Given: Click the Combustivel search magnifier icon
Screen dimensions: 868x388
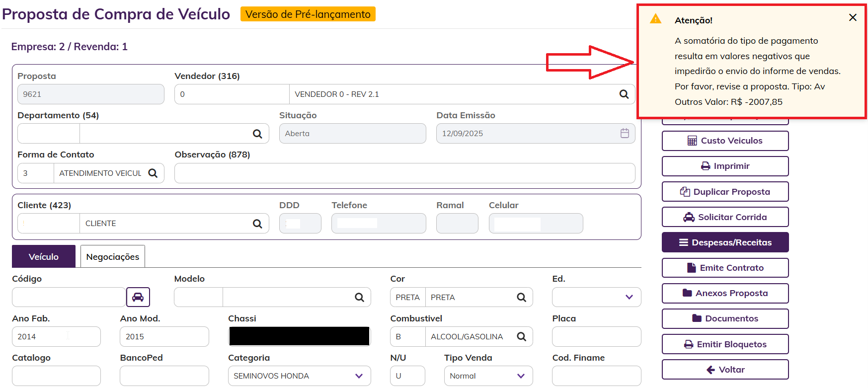Looking at the screenshot, I should pyautogui.click(x=521, y=336).
